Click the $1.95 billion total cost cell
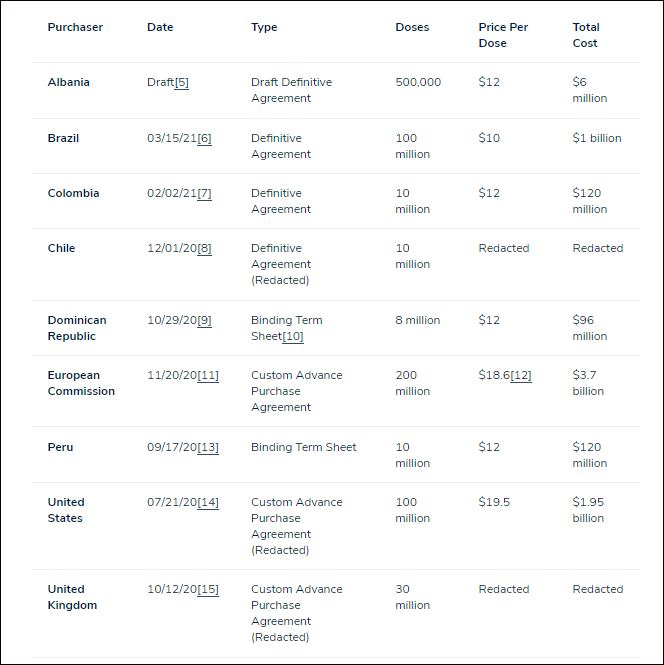This screenshot has width=664, height=665. coord(588,510)
